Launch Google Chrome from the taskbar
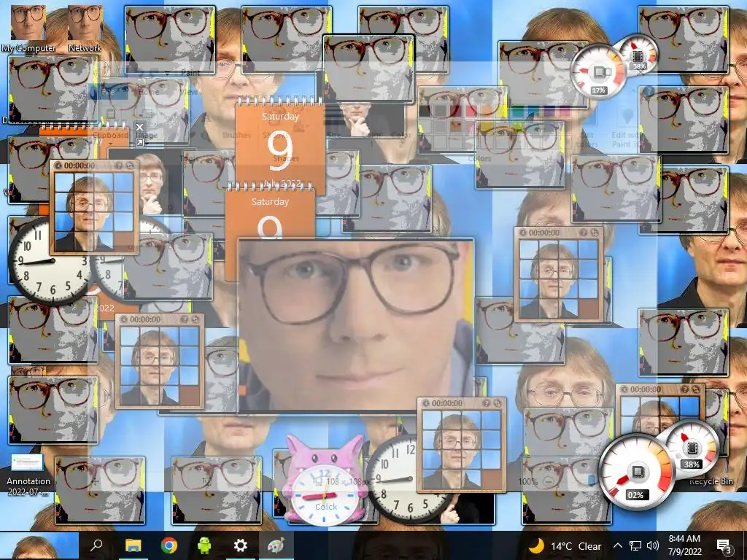The image size is (747, 560). [x=169, y=545]
